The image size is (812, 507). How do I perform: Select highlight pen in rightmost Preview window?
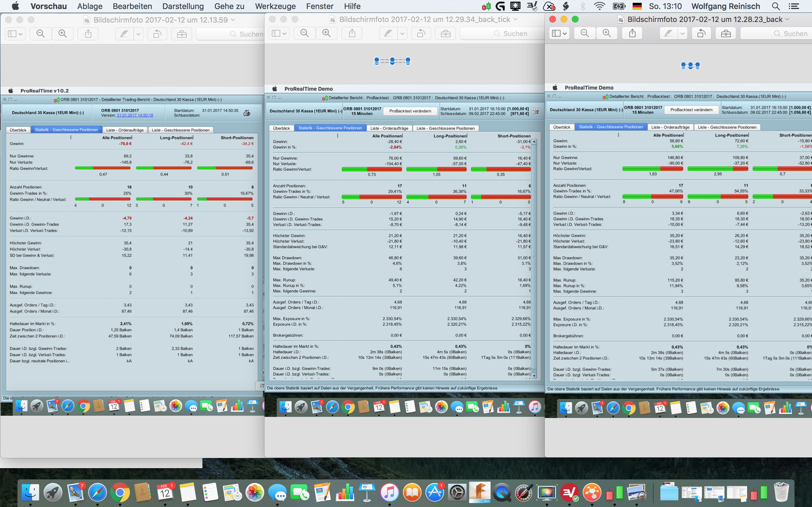point(668,34)
